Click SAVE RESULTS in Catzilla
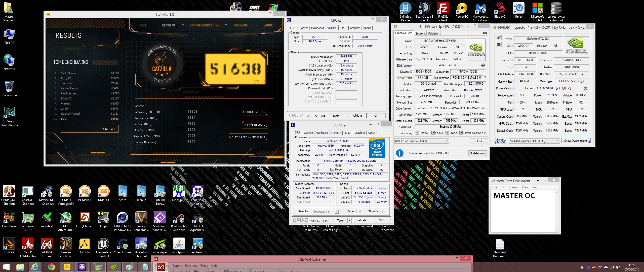 pyautogui.click(x=255, y=125)
